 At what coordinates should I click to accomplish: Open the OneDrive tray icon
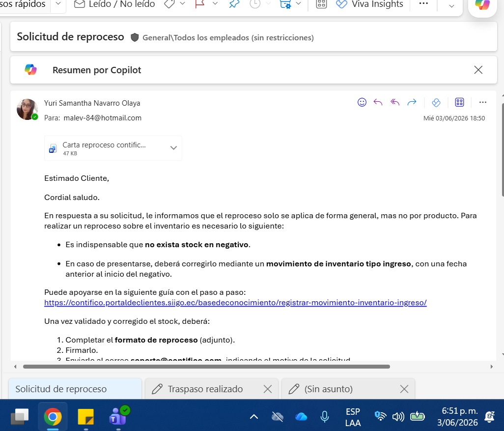301,417
